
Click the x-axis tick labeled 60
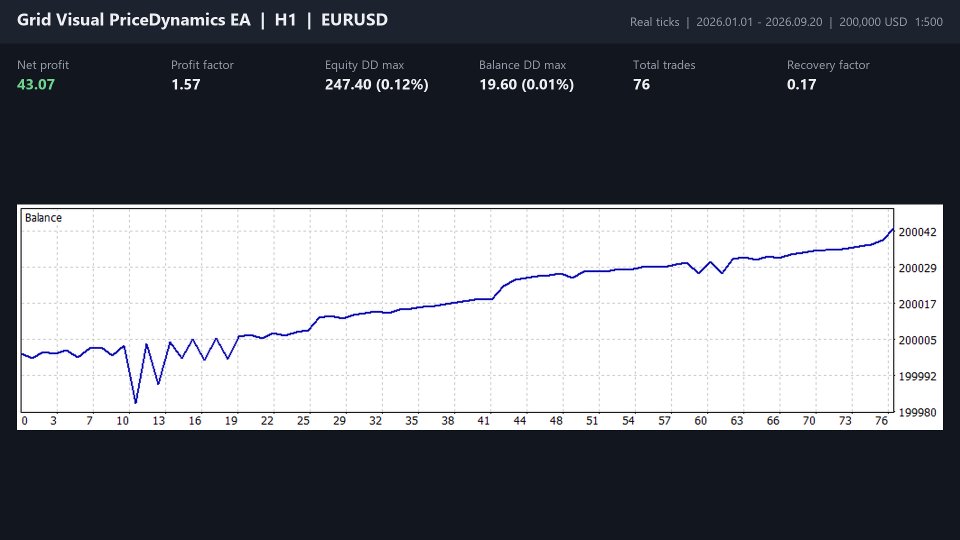click(x=700, y=421)
